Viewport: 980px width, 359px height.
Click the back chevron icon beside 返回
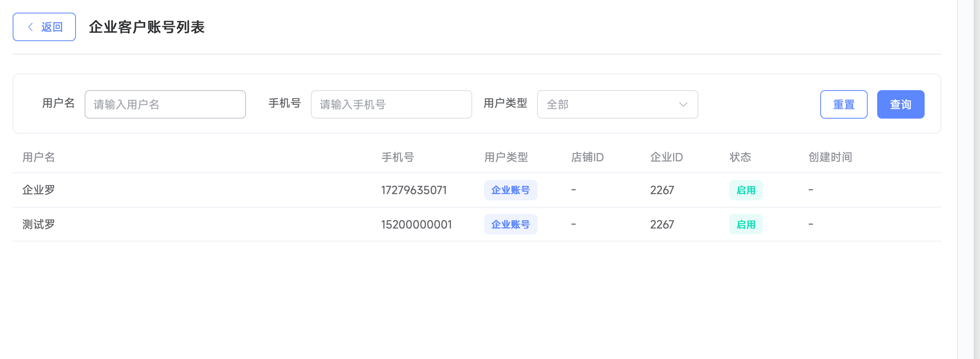pyautogui.click(x=30, y=27)
